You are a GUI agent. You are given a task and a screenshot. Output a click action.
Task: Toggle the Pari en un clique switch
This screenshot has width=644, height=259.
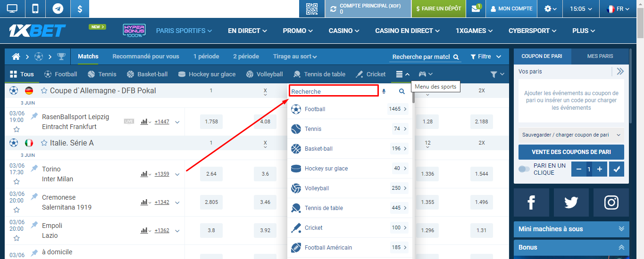[524, 169]
